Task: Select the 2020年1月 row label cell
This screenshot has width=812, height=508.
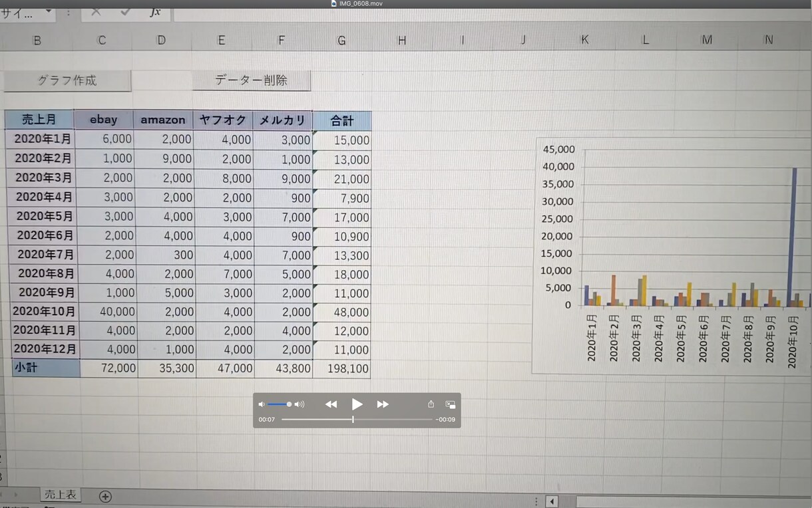Action: click(41, 140)
